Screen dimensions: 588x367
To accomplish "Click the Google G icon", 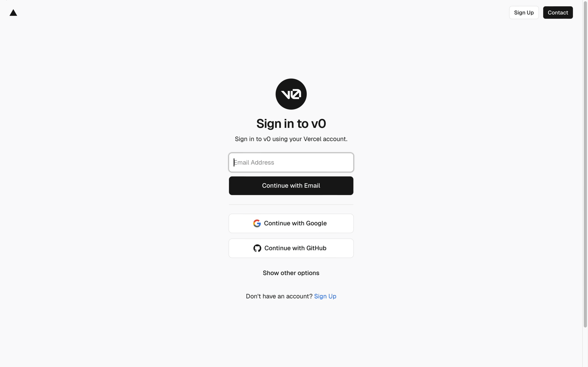I will (x=257, y=223).
